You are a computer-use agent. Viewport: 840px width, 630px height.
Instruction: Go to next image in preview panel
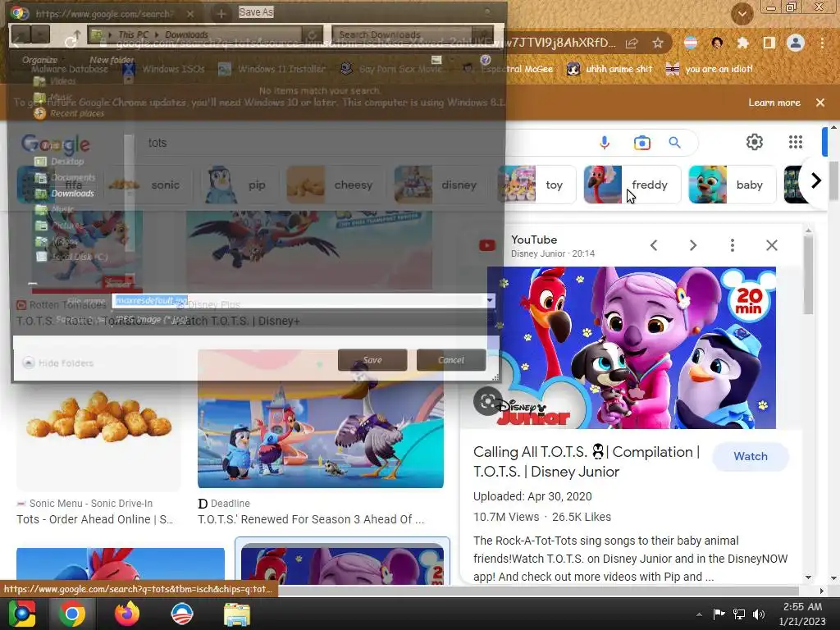point(692,245)
